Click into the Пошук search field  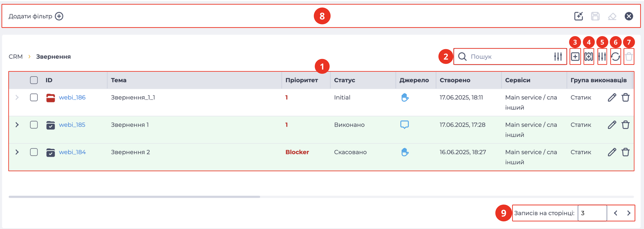(x=510, y=57)
